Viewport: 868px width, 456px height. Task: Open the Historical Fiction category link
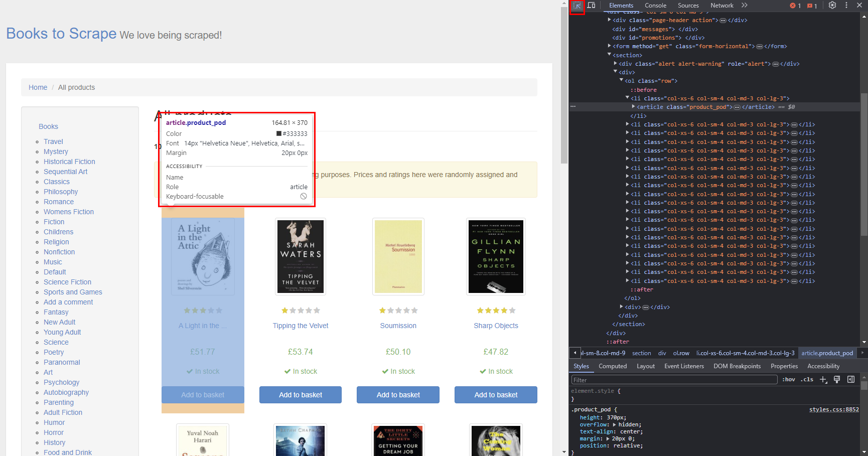click(x=69, y=162)
